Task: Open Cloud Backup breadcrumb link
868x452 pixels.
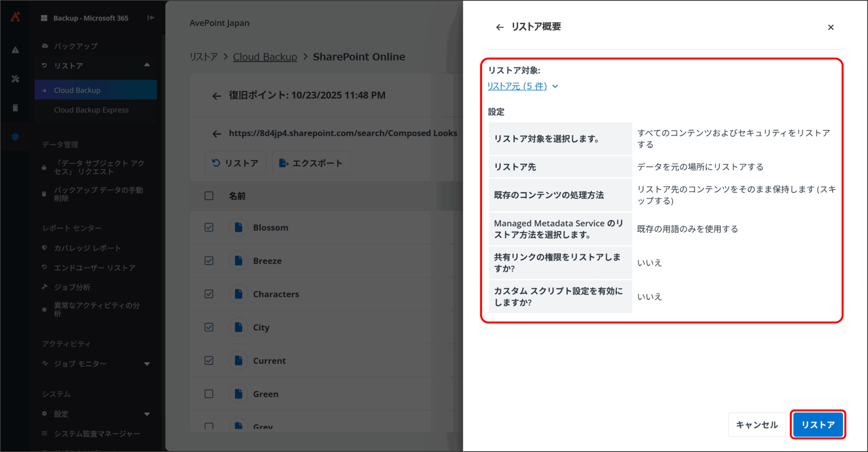Action: 265,57
